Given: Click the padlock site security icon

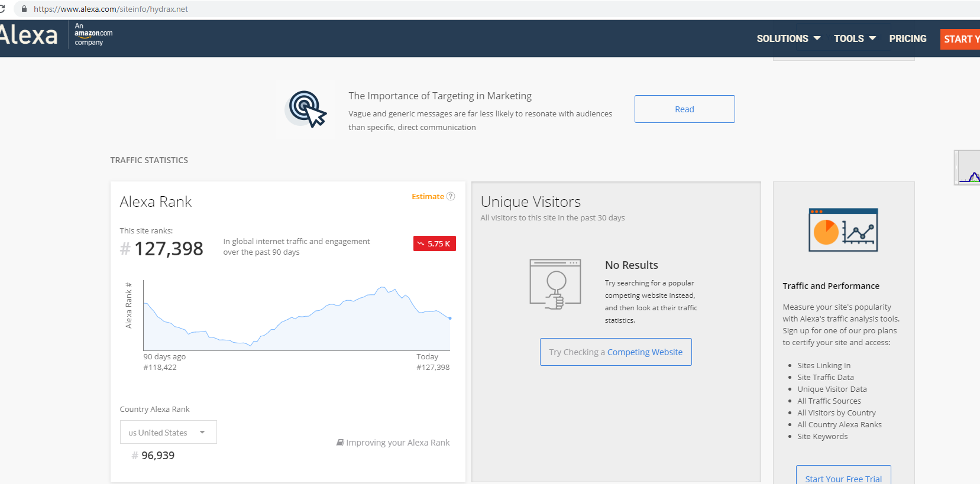Looking at the screenshot, I should [24, 9].
